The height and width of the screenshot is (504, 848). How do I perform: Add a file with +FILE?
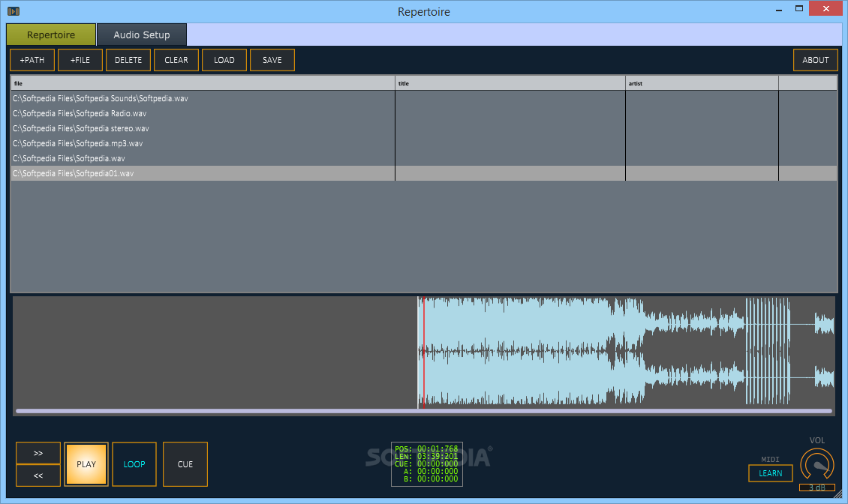coord(80,60)
